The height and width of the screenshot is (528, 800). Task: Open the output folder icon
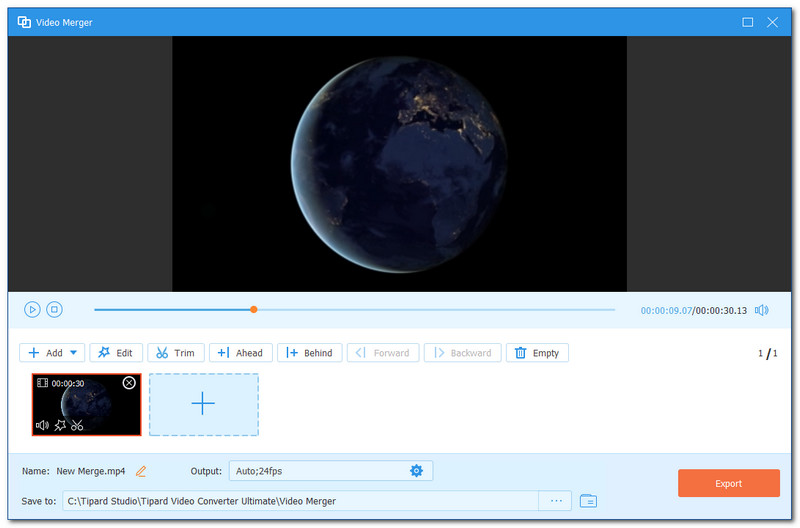[x=588, y=500]
